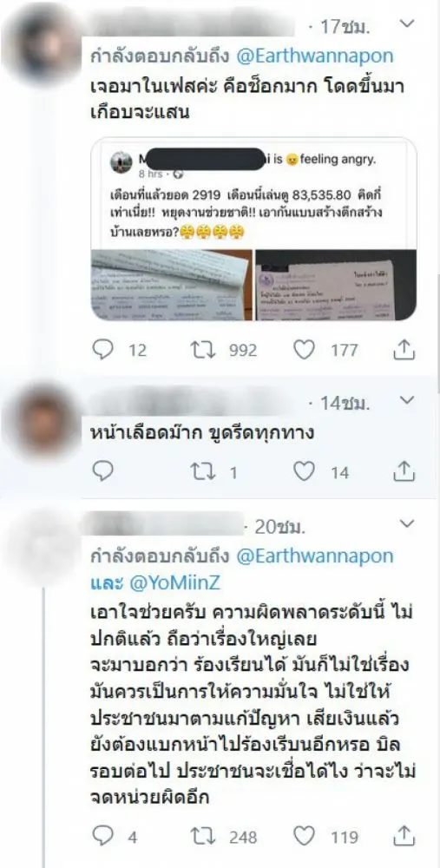Reply to the tweet with 4 comments
The height and width of the screenshot is (868, 440).
click(x=102, y=835)
